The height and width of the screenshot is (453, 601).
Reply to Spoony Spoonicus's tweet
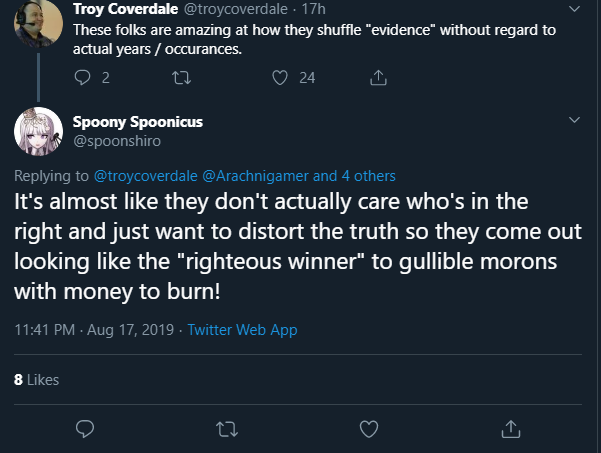click(x=85, y=428)
